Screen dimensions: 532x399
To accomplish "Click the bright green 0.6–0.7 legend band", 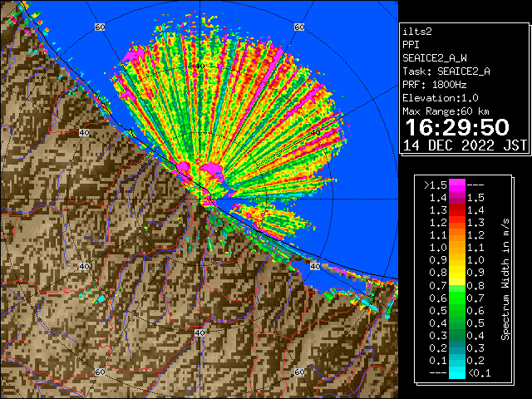I will coord(457,298).
